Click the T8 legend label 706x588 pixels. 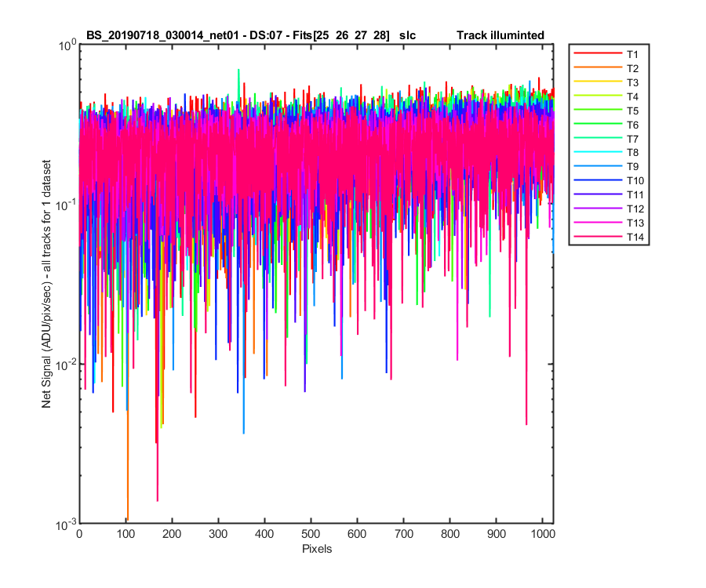(632, 153)
